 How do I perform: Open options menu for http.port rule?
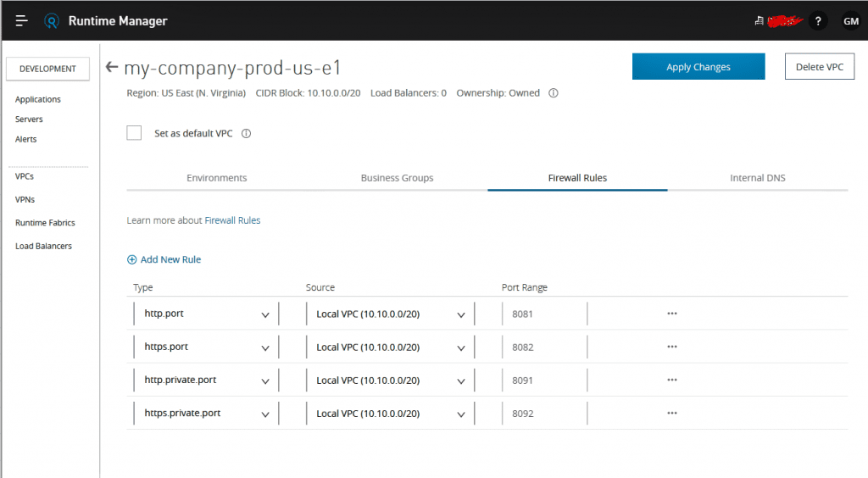coord(672,313)
